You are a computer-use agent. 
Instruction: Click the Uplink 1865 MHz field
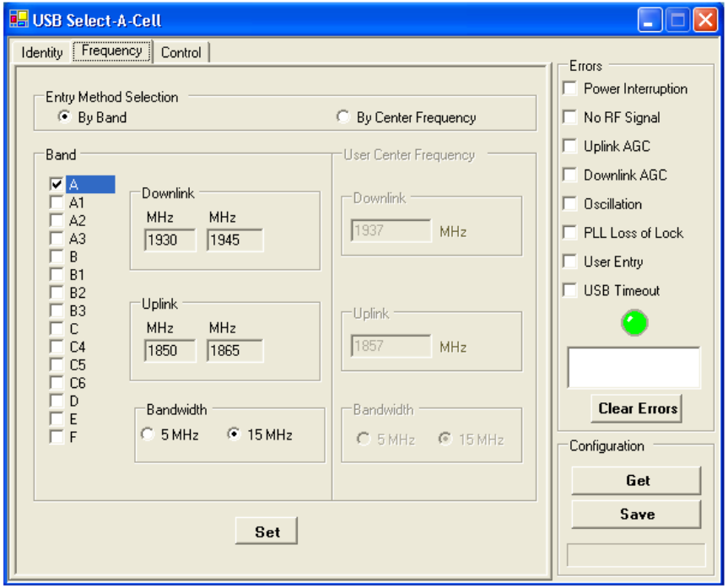click(235, 350)
